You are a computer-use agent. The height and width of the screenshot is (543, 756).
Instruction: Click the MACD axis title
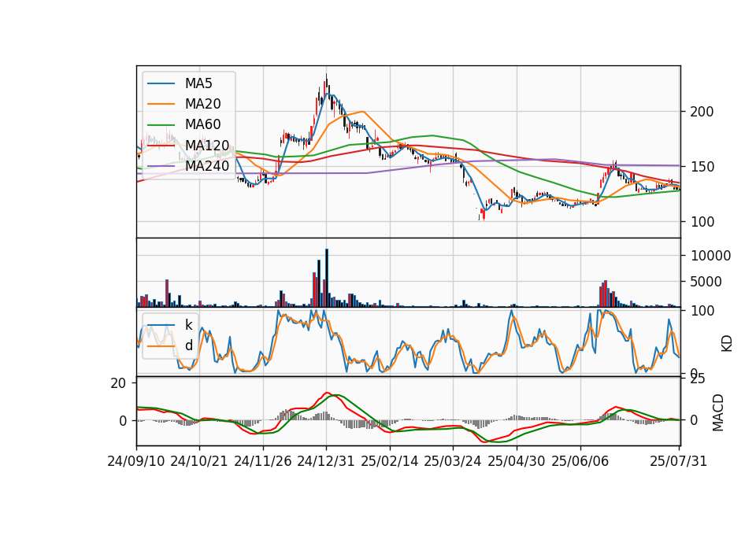[718, 412]
